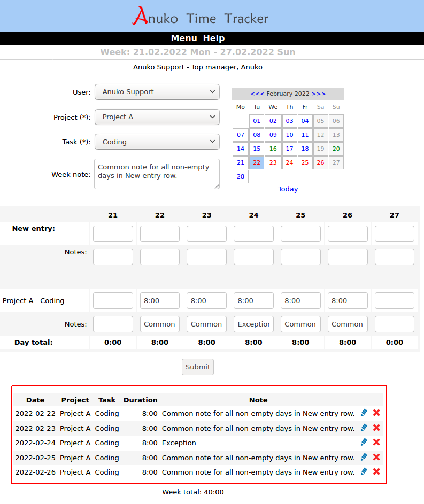Click New entry Notes field for day 25
424x504 pixels.
pos(300,257)
